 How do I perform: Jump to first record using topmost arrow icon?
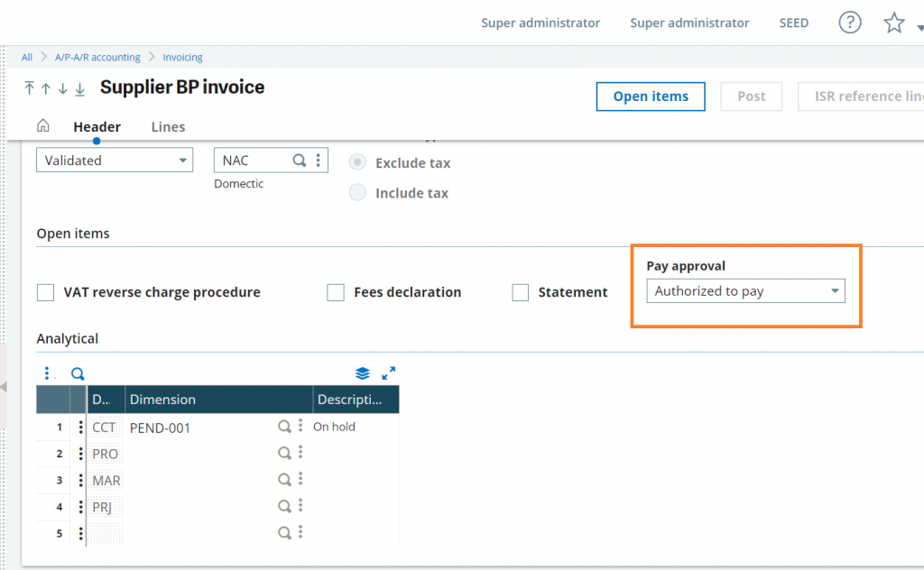tap(28, 89)
